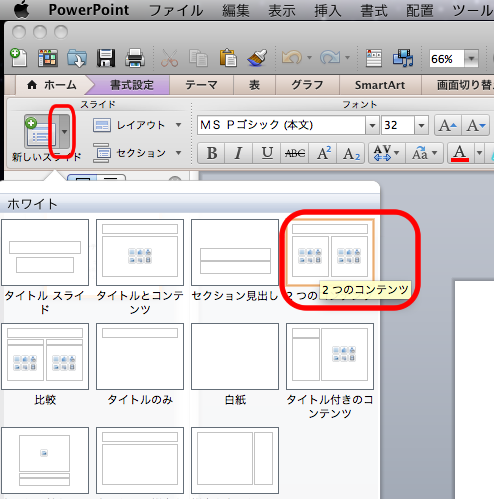Click the Redo arrow icon
The height and width of the screenshot is (499, 494).
(x=330, y=58)
